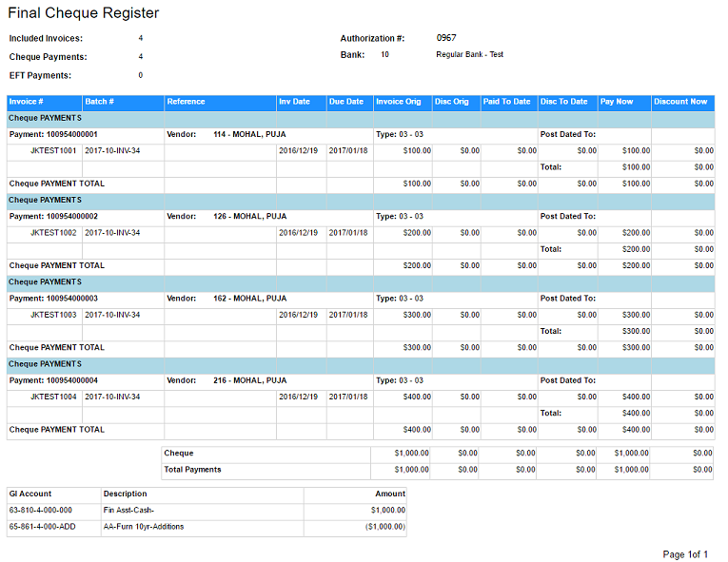Image resolution: width=728 pixels, height=562 pixels.
Task: Select the Batch # column header
Action: (99, 102)
